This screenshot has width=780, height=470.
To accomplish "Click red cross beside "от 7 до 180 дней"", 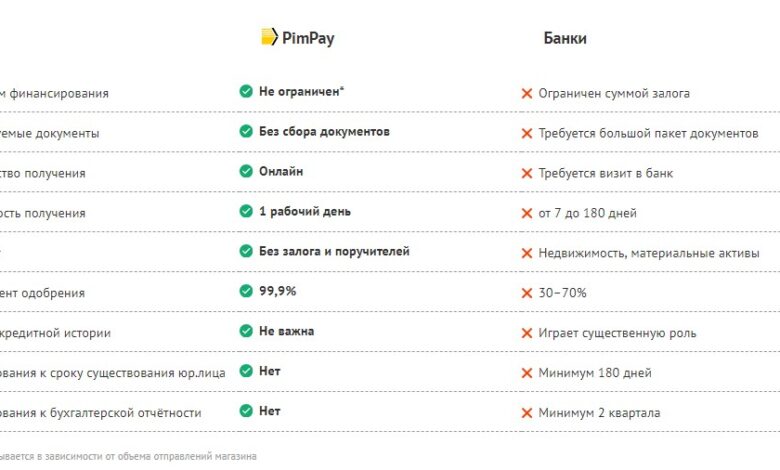I will coord(526,213).
